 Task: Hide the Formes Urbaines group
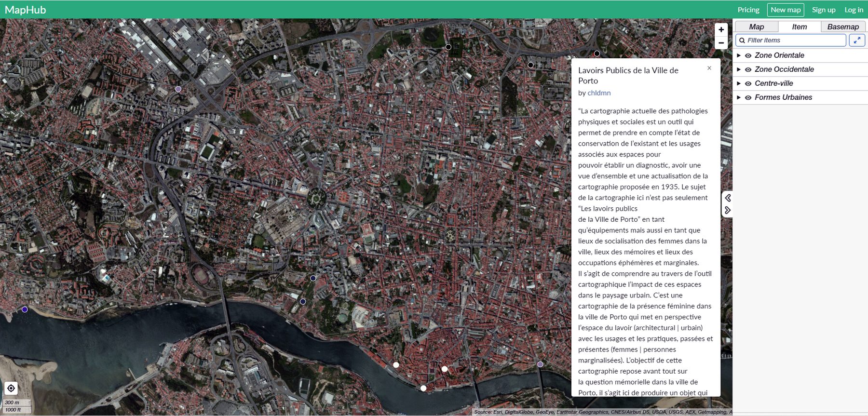click(748, 97)
